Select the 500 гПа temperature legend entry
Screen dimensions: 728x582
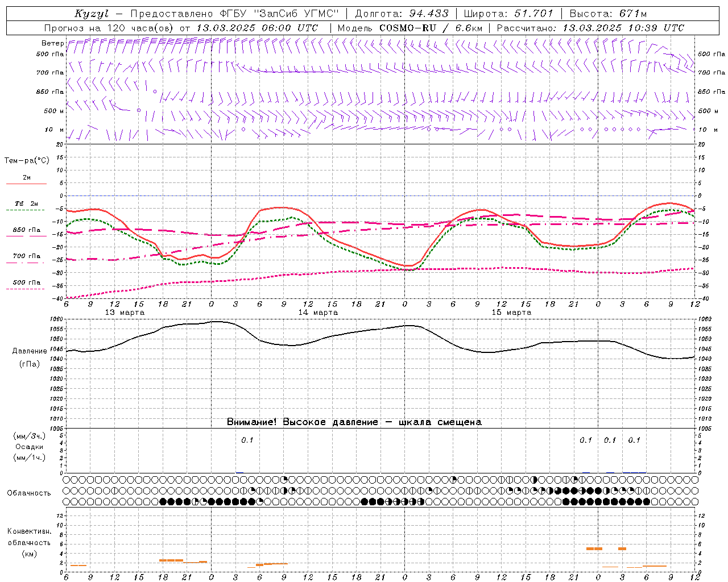coord(26,282)
